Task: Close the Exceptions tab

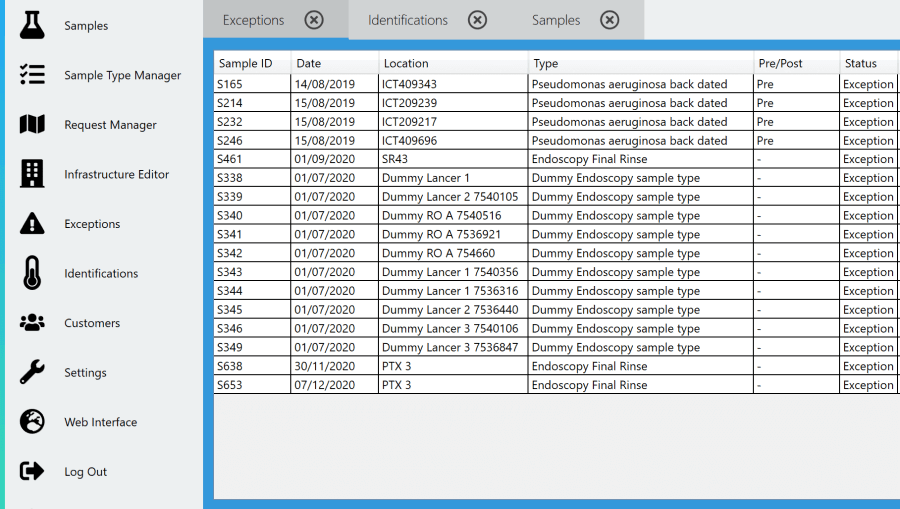Action: tap(314, 20)
